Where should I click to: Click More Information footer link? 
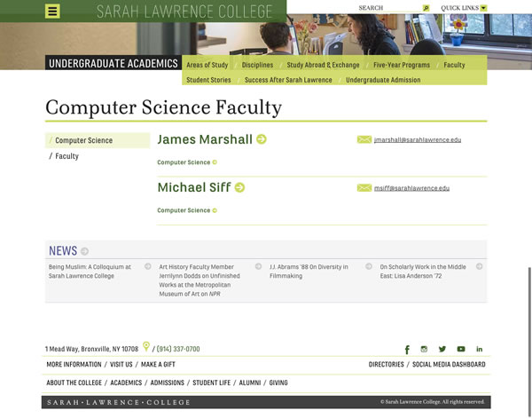[74, 365]
